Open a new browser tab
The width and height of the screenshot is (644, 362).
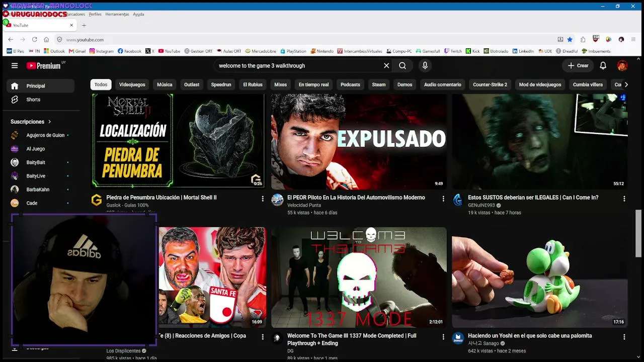[84, 25]
